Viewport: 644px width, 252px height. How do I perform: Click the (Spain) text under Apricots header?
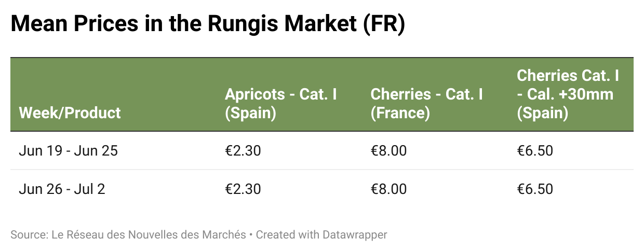tap(250, 113)
